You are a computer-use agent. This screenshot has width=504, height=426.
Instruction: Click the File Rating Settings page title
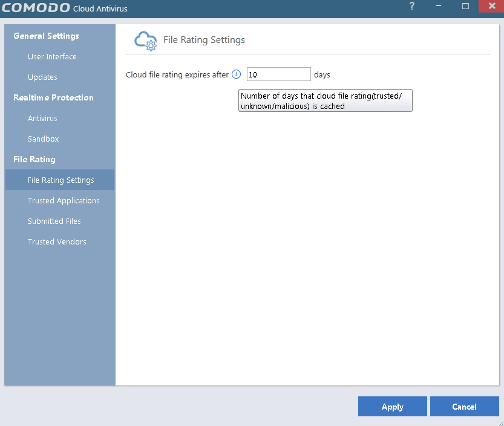(x=204, y=40)
